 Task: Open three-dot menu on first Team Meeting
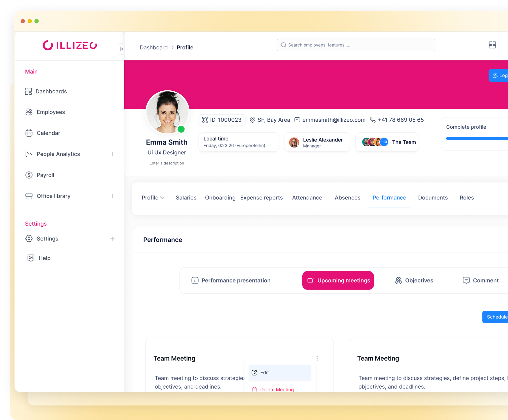pos(317,358)
